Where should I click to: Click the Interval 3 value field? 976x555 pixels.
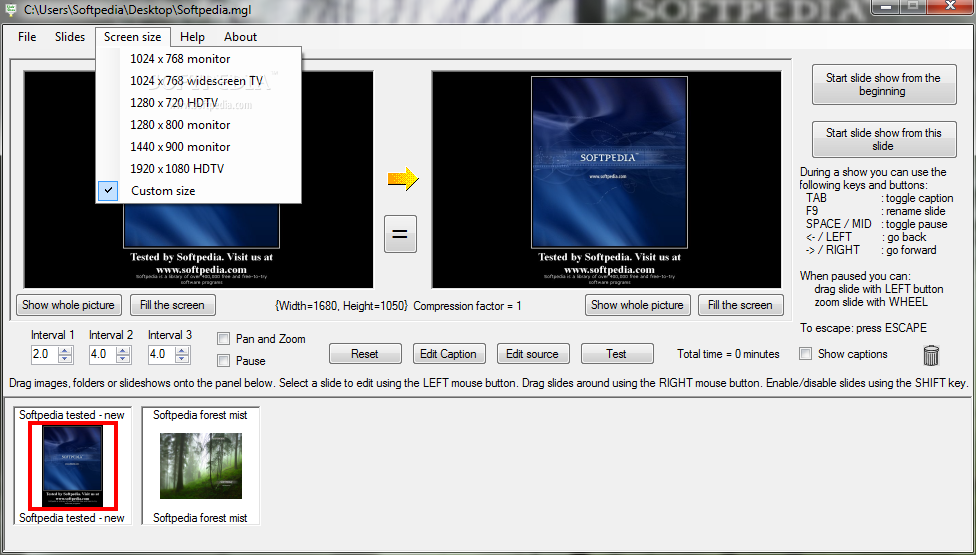[x=162, y=355]
